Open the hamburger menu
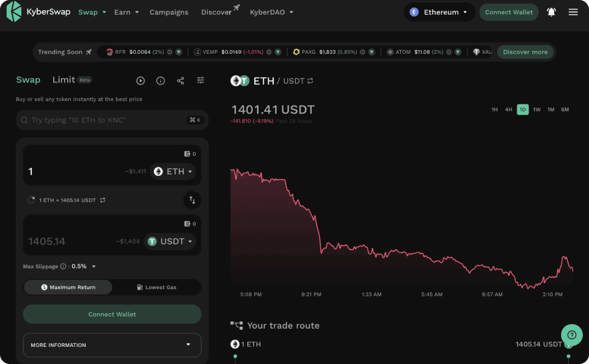Viewport: 589px width, 364px height. pos(573,12)
